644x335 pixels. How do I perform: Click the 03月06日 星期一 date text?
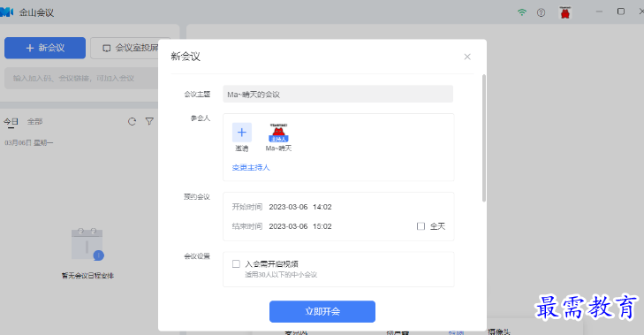29,142
